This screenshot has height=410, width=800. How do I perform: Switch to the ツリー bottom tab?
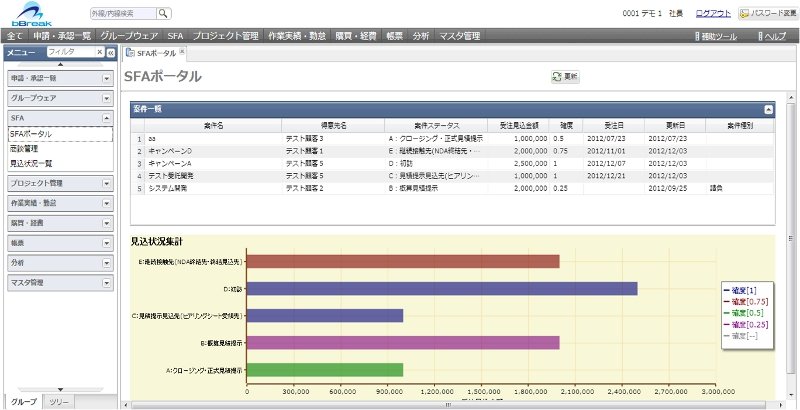coord(59,402)
